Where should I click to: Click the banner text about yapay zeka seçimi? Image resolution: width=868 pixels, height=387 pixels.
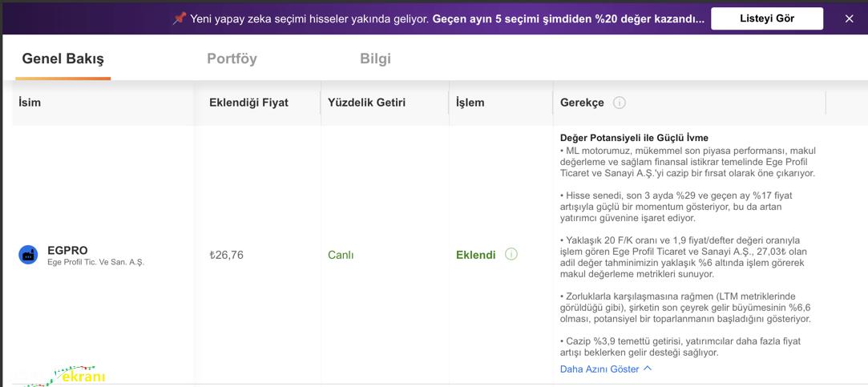(x=447, y=18)
